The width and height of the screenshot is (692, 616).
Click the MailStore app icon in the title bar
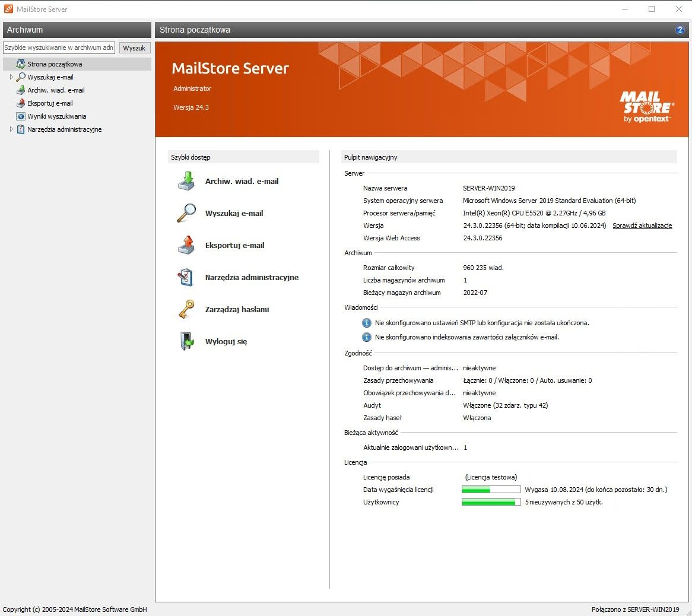coord(8,9)
